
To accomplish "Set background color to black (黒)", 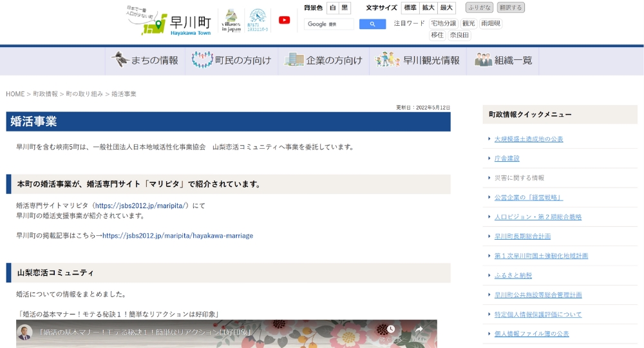I will pos(345,8).
